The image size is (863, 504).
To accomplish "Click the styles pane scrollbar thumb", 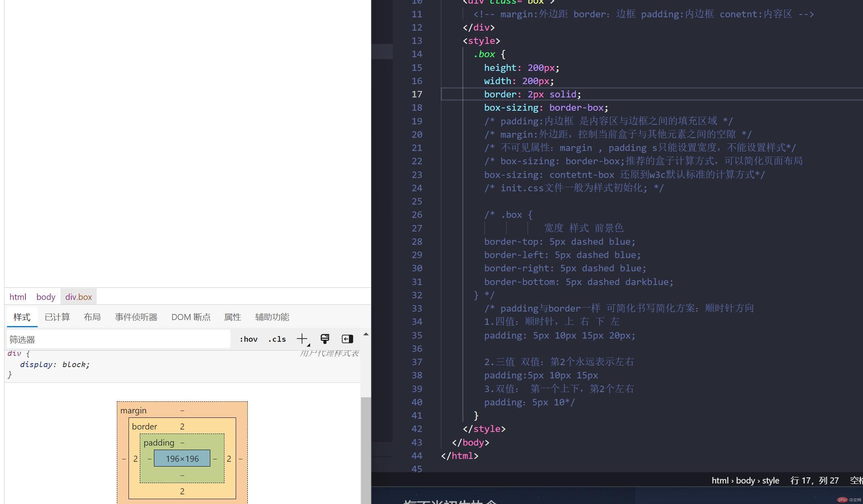I will [x=366, y=450].
